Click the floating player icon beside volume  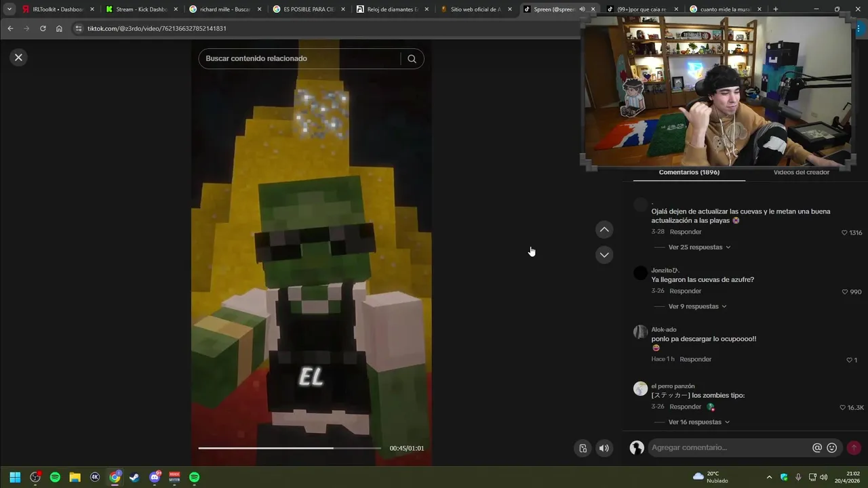tap(583, 448)
